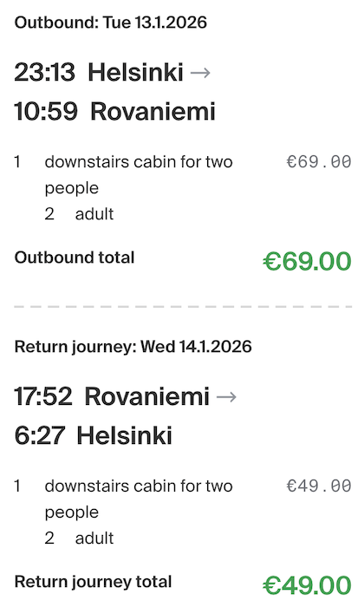Click the green €49.00 return total
This screenshot has height=607, width=364.
pyautogui.click(x=307, y=585)
